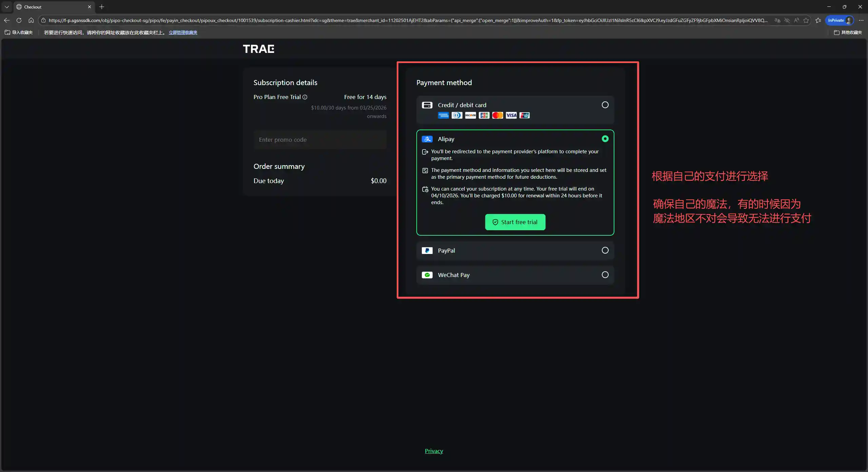Refresh the Checkout page

point(19,20)
